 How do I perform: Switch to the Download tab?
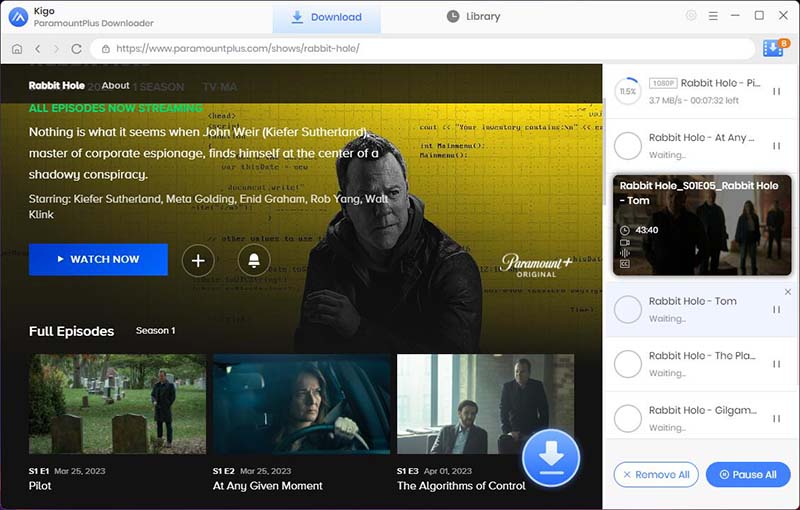[327, 17]
